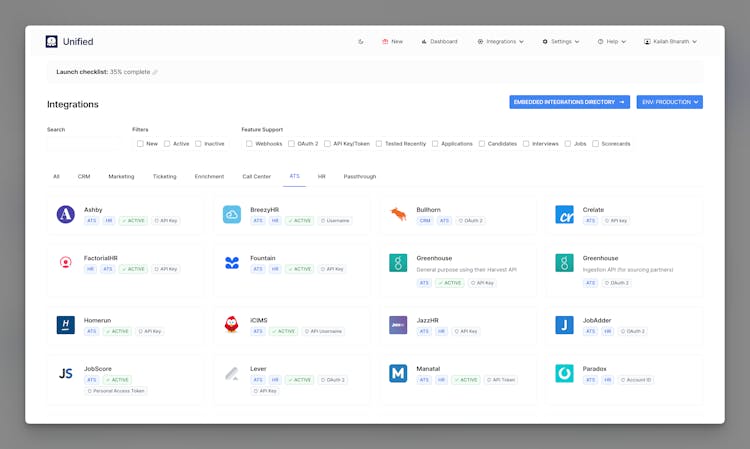
Task: Select the Passthrough tab
Action: pos(360,176)
